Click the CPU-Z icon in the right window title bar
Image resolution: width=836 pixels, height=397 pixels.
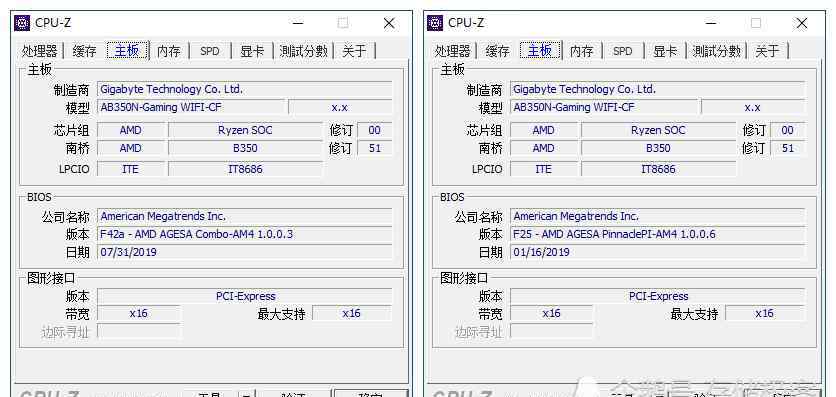(x=435, y=23)
